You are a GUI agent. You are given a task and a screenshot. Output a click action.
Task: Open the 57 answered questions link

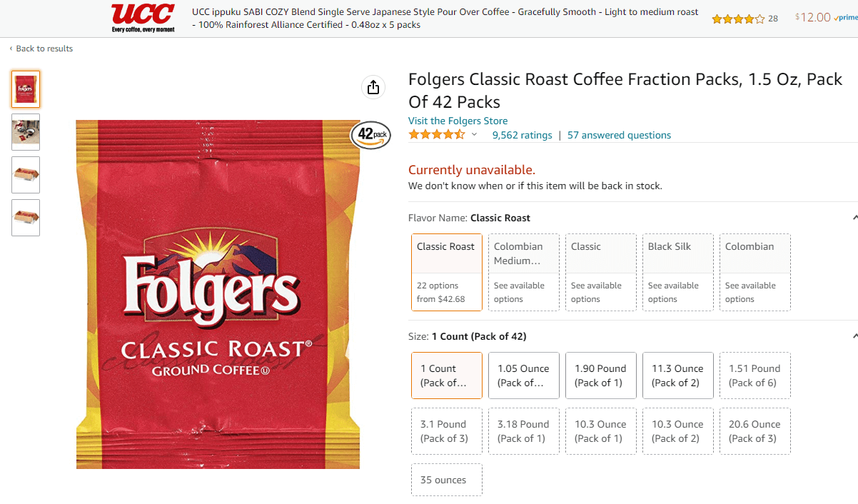pos(619,135)
